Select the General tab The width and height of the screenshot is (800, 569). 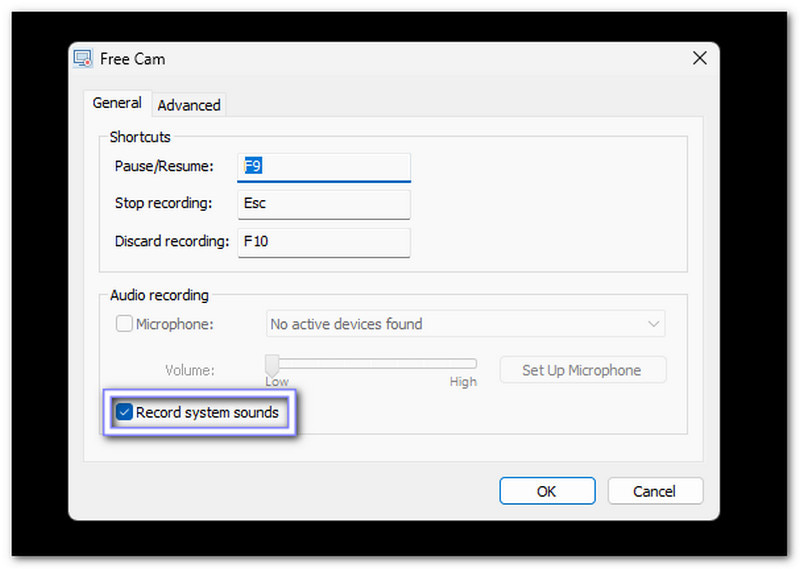[117, 103]
